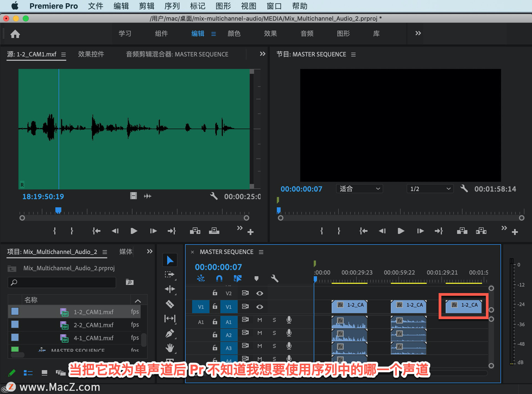Hide the V1 video track output
Screen dimensions: 532x394
coord(260,307)
